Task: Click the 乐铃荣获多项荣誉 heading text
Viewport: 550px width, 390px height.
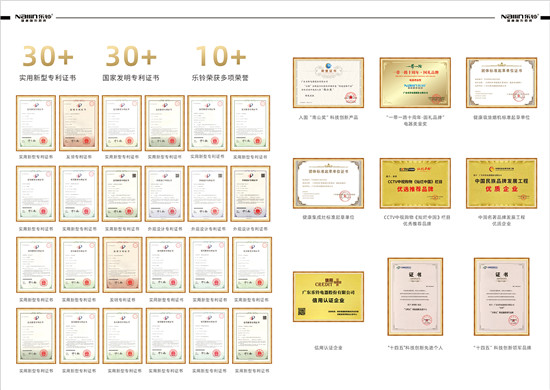Action: (x=220, y=78)
